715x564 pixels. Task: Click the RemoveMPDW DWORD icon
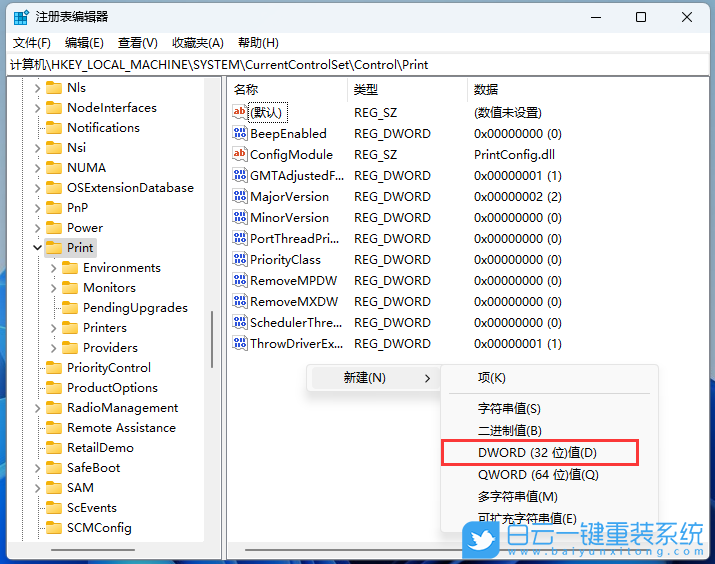point(240,280)
